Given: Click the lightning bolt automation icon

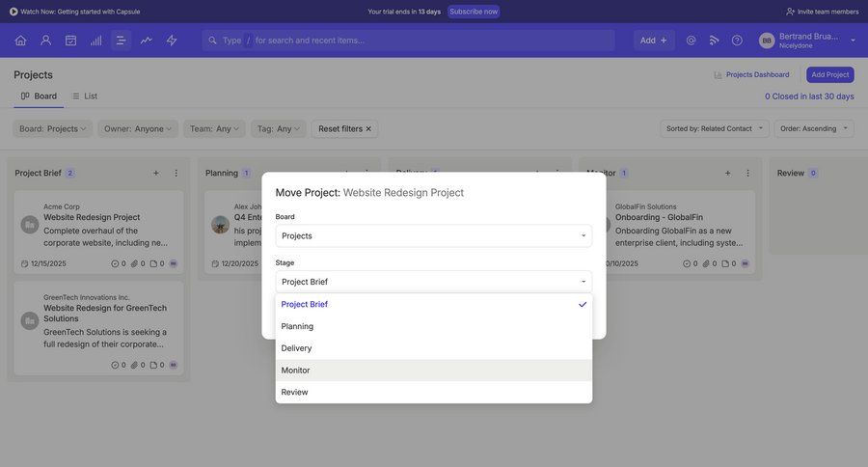Looking at the screenshot, I should point(172,41).
